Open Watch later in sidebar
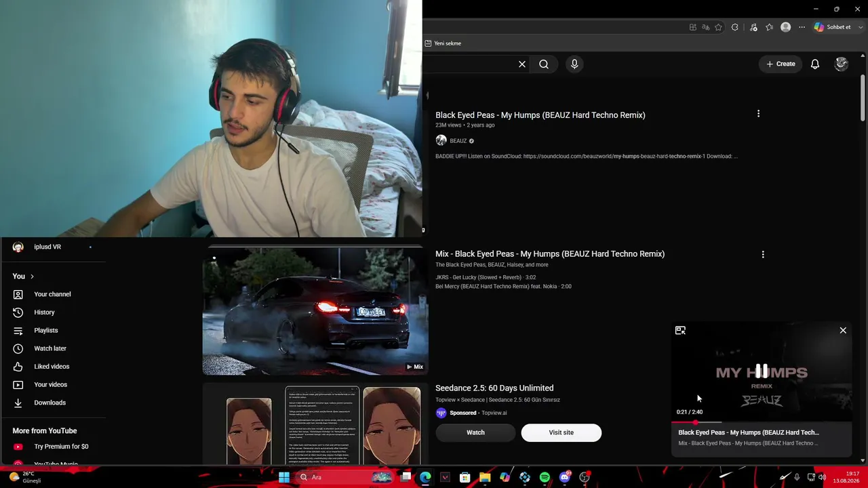 click(50, 348)
